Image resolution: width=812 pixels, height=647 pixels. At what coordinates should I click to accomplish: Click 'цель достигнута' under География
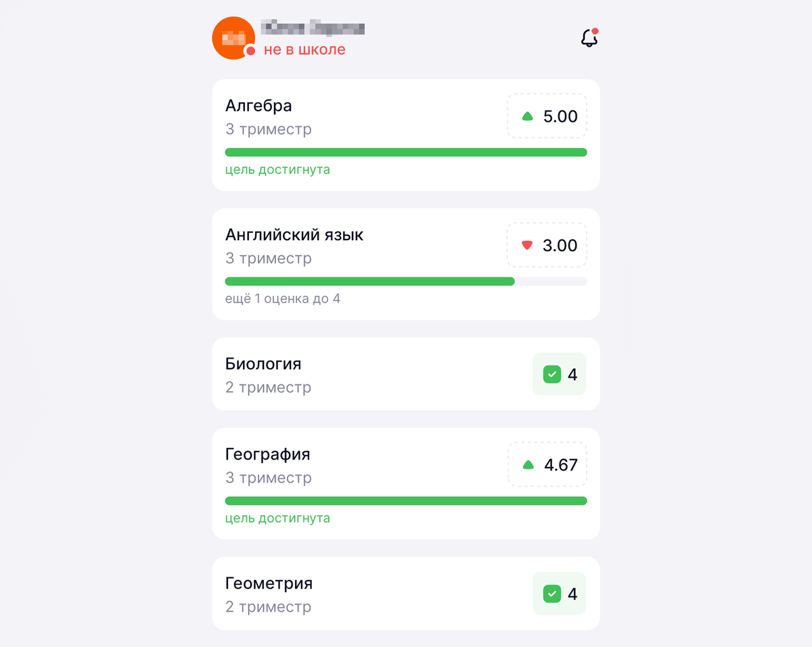277,518
